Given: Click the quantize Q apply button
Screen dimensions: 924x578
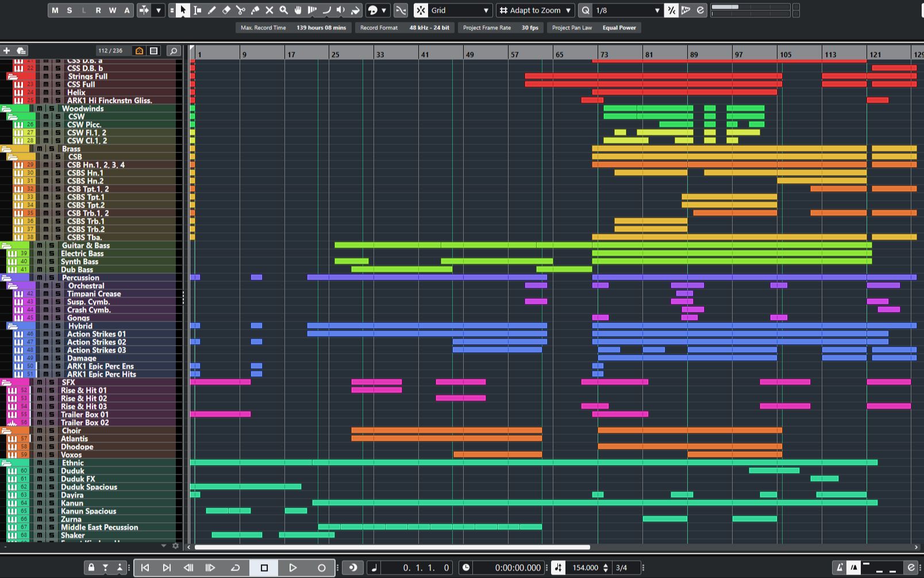Looking at the screenshot, I should 586,10.
